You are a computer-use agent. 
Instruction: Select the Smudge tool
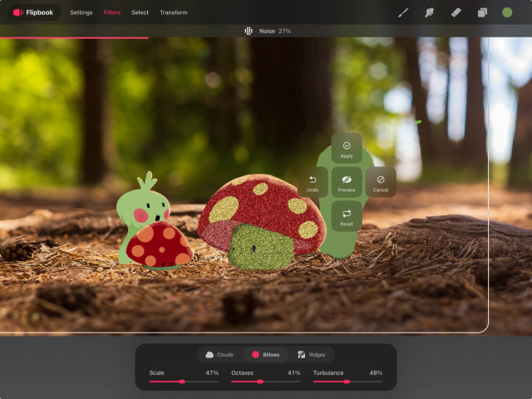click(429, 12)
